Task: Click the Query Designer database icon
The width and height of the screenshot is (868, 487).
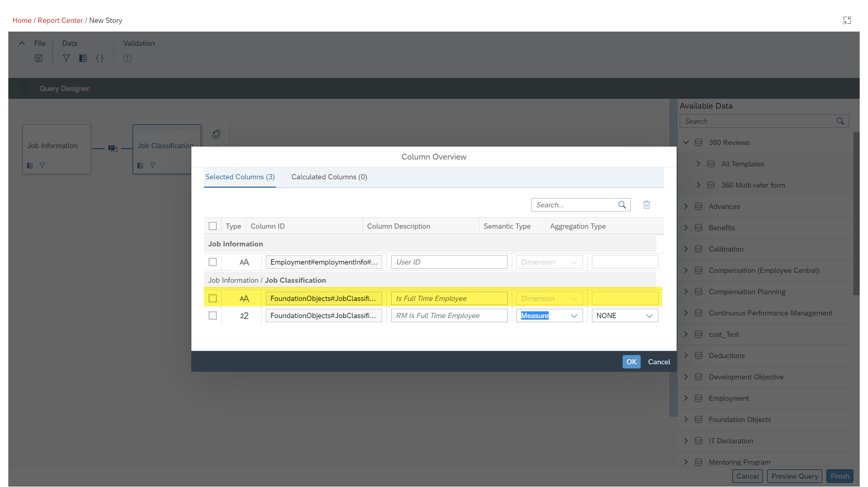Action: [x=24, y=88]
